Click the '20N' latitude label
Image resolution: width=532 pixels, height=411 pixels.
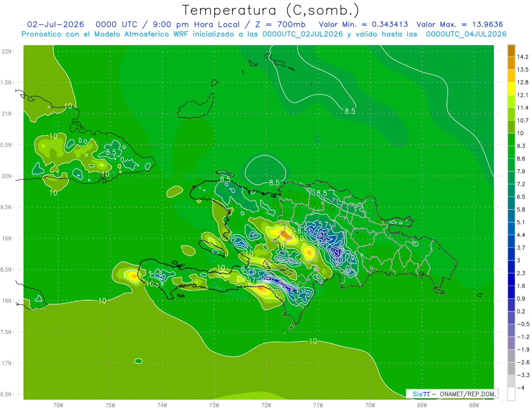point(7,176)
